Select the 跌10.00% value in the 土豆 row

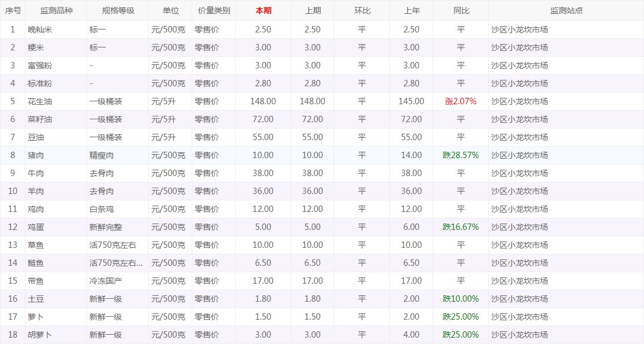coord(460,299)
